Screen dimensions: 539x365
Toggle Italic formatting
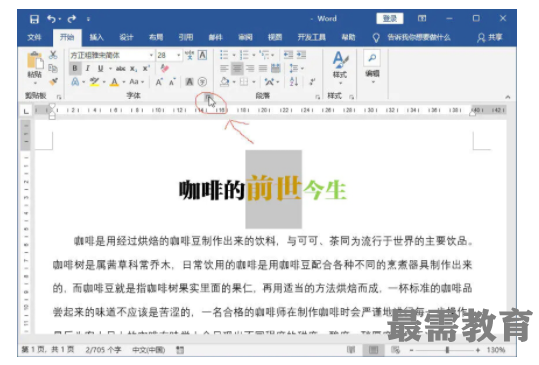point(88,68)
